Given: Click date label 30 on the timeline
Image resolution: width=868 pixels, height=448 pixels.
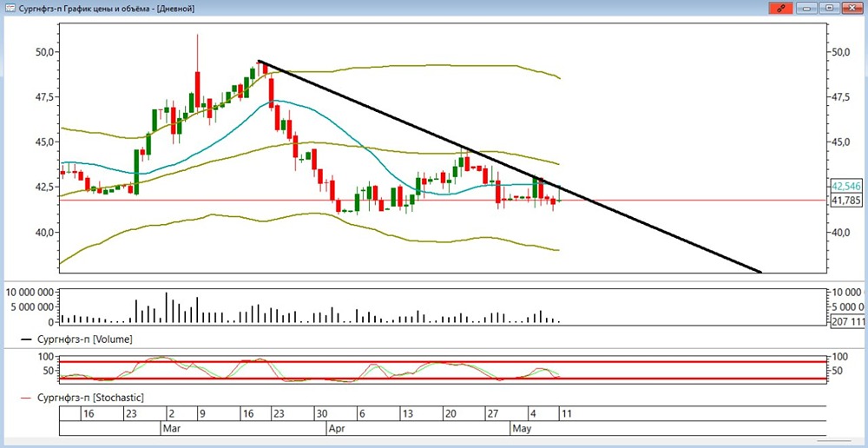Looking at the screenshot, I should tap(321, 413).
